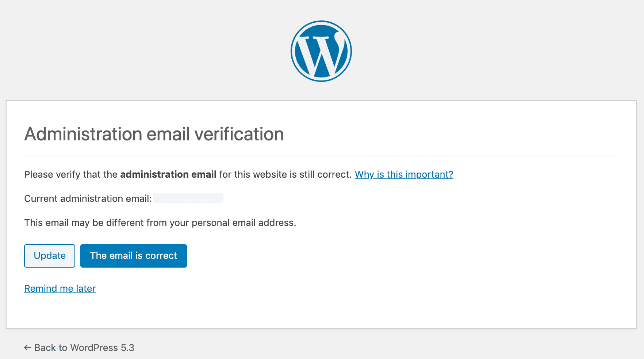This screenshot has height=359, width=644.
Task: Click the redacted administration email value
Action: pyautogui.click(x=188, y=199)
